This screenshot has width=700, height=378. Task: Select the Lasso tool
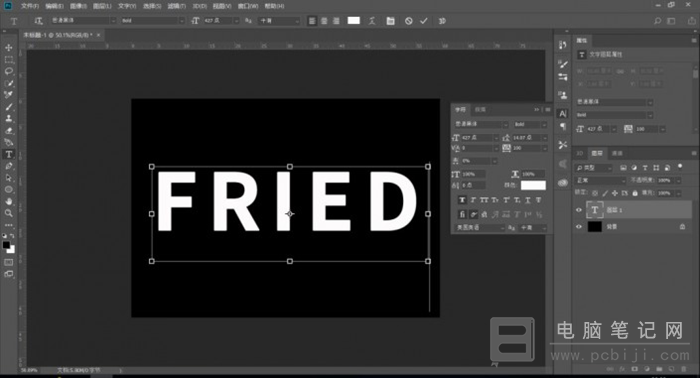point(8,71)
